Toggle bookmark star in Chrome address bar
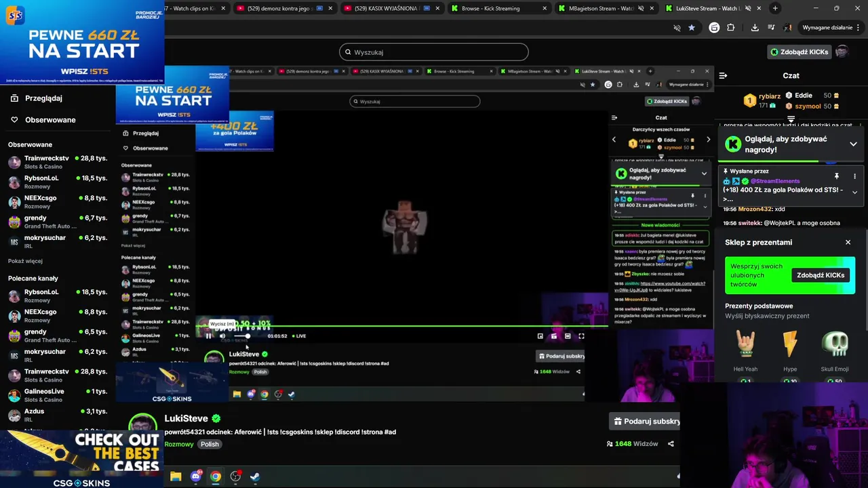The image size is (868, 488). [691, 28]
